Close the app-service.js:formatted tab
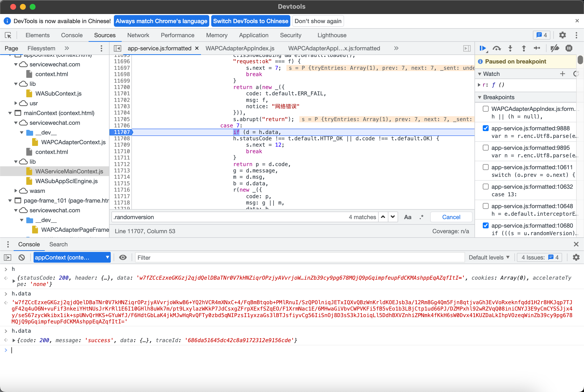The image size is (584, 392). (197, 48)
